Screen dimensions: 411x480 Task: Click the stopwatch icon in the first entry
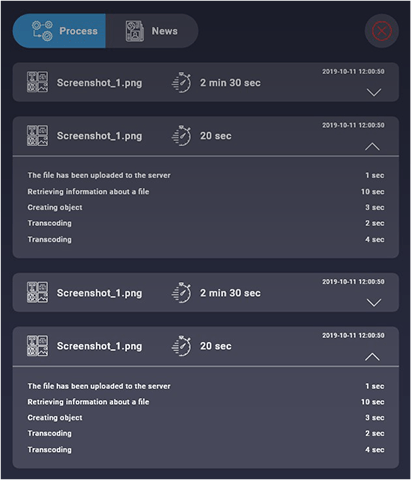pos(182,82)
